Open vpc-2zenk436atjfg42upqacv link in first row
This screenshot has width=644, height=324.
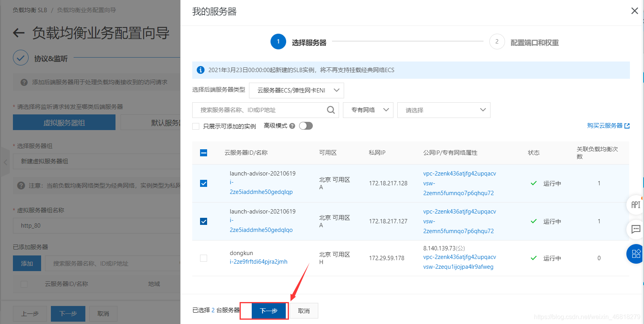[x=460, y=174]
